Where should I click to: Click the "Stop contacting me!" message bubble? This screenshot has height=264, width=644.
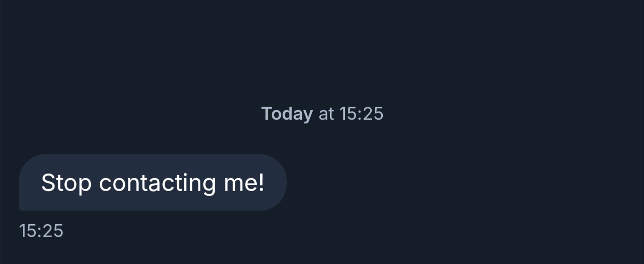pyautogui.click(x=152, y=182)
